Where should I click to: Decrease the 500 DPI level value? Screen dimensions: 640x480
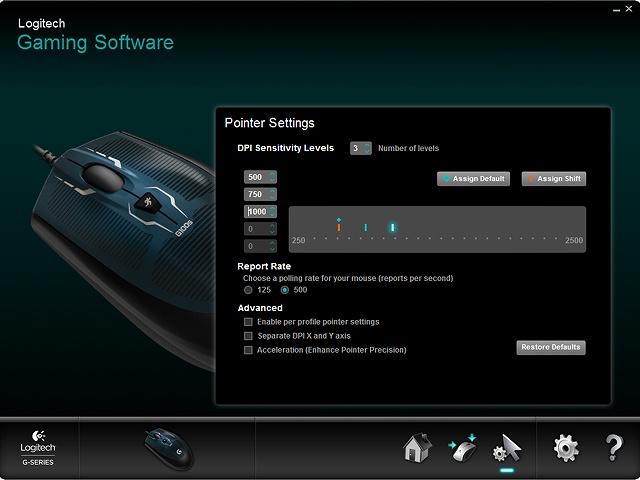click(272, 180)
